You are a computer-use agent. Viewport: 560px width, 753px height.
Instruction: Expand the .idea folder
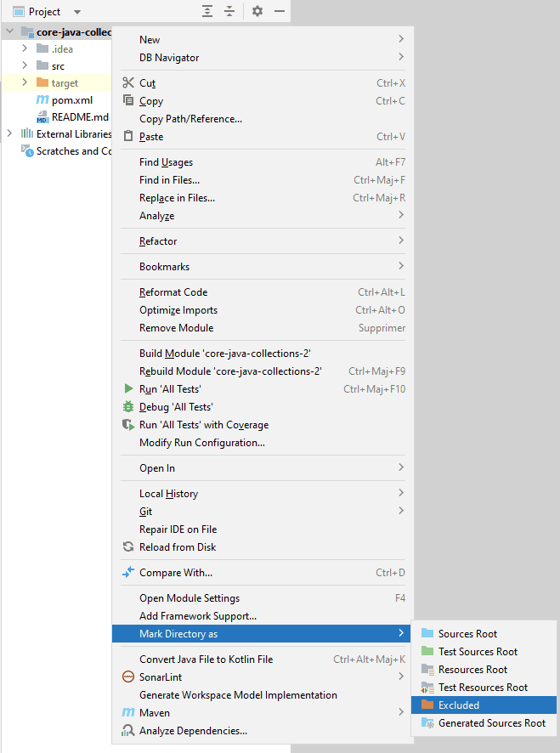click(25, 48)
